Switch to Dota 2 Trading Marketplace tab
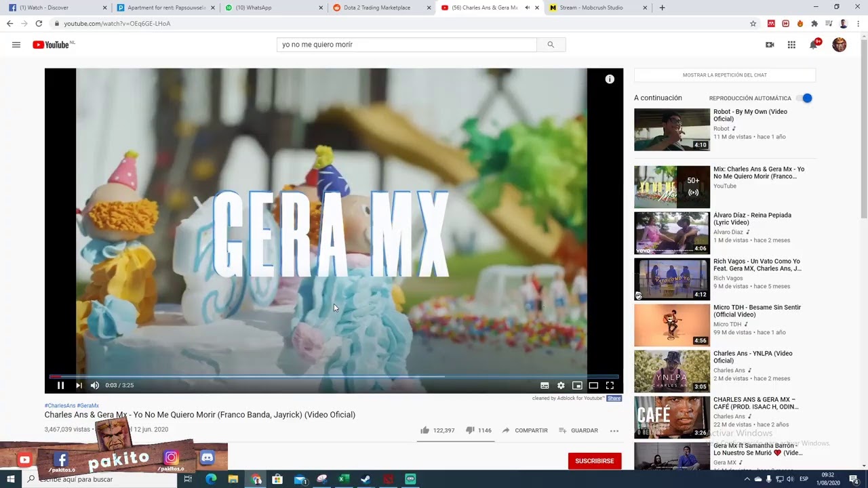This screenshot has height=488, width=868. coord(382,7)
